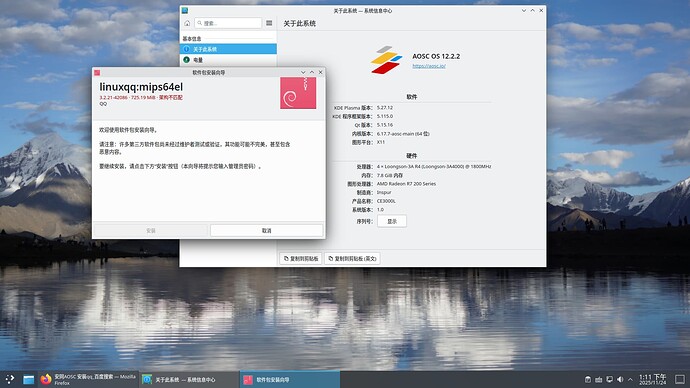Switch to the Firefox taskbar window
Screen dimensions: 690x388
(88, 379)
